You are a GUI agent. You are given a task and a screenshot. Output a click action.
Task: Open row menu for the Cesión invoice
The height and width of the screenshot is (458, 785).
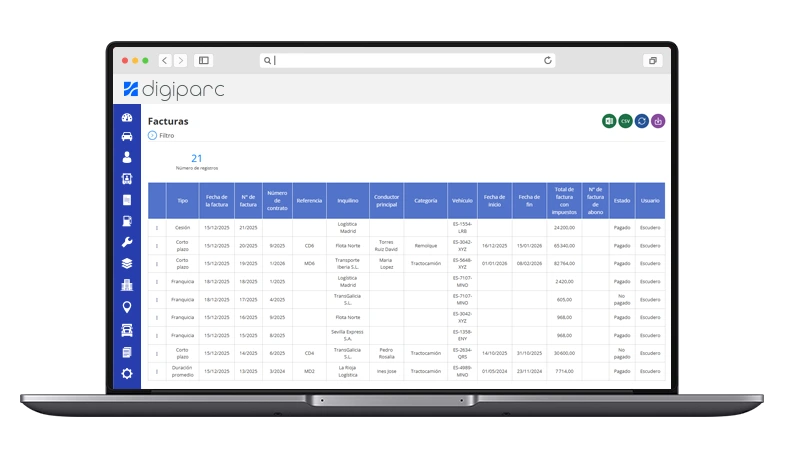[157, 227]
